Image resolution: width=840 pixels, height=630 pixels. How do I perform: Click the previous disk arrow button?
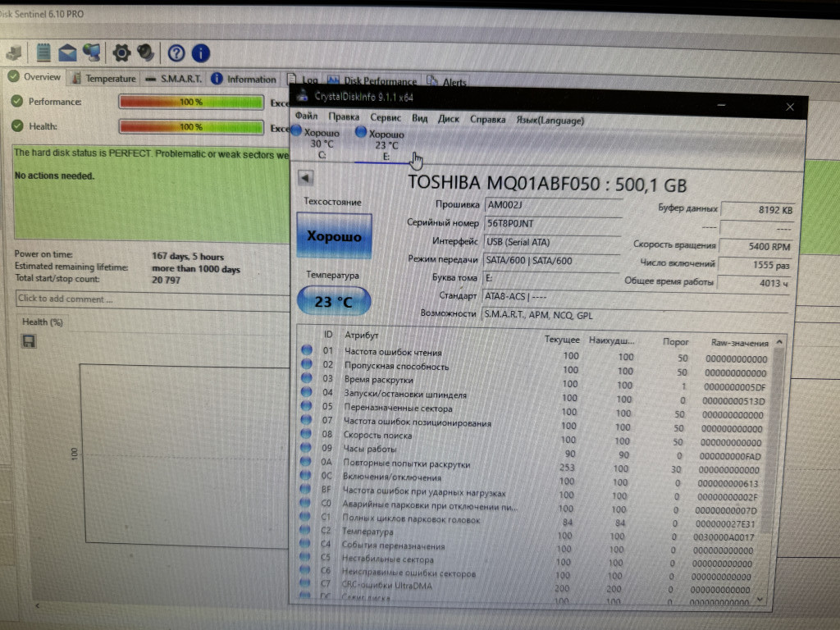pos(305,178)
